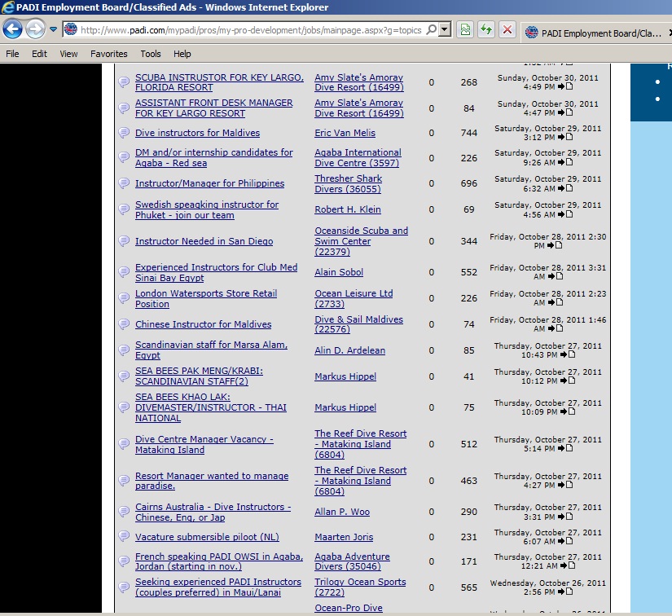672x616 pixels.
Task: Click topic bubble icon for Dive instructors Maldives
Action: [x=124, y=133]
